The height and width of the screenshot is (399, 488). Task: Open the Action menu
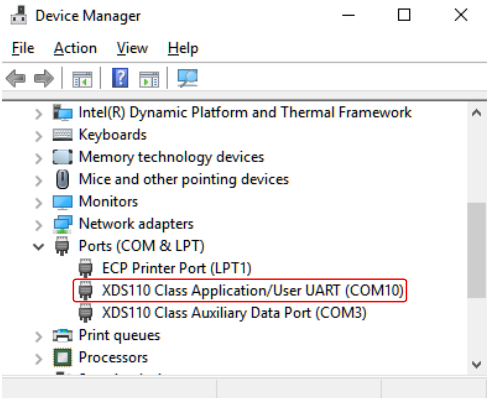(75, 48)
